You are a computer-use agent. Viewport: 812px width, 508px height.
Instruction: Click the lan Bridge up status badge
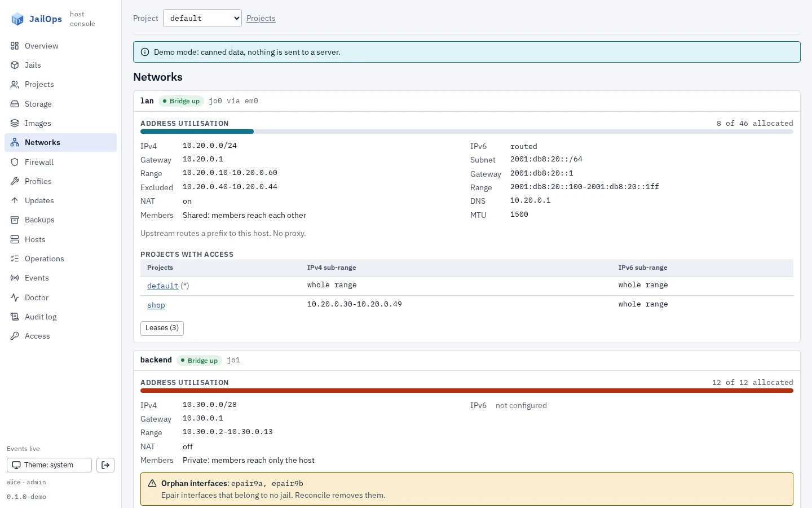click(x=181, y=101)
